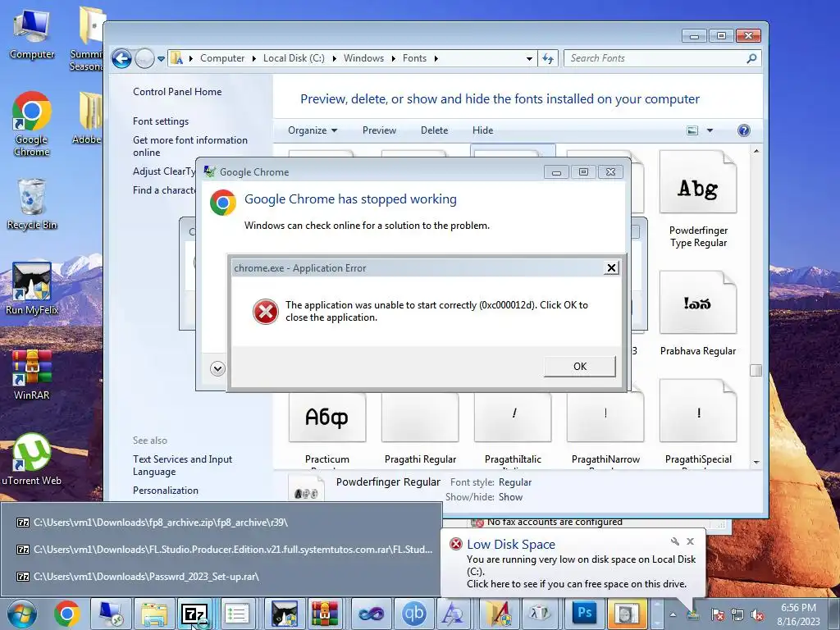Click Preview in the Fonts toolbar
Image resolution: width=840 pixels, height=630 pixels.
click(379, 130)
